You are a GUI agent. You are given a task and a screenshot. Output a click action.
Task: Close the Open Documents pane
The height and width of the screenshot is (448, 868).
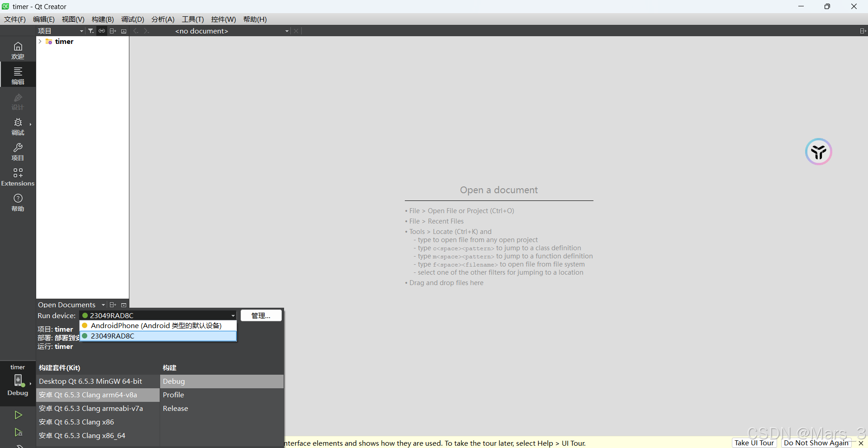tap(124, 305)
